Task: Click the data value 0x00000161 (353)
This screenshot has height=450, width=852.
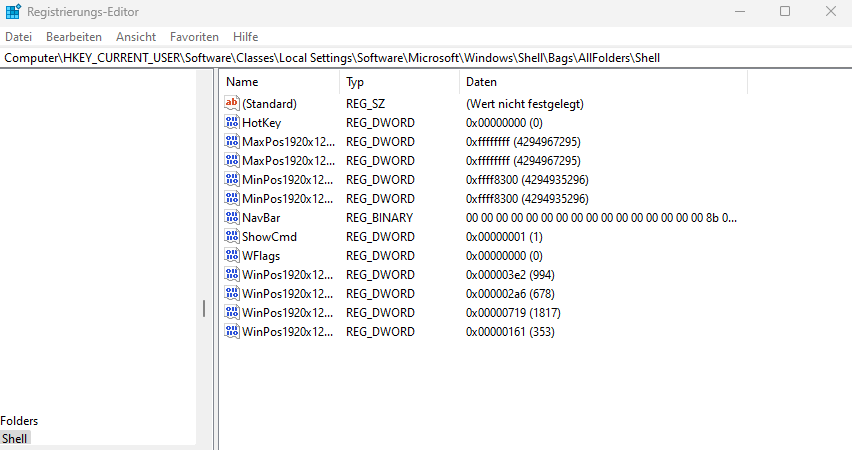Action: point(510,332)
